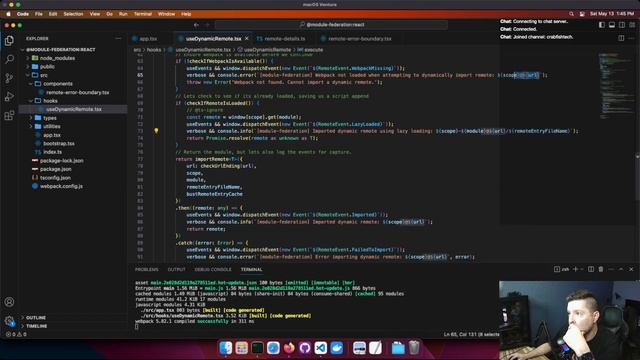Open GitHub Desktop from the dock

tap(305, 348)
